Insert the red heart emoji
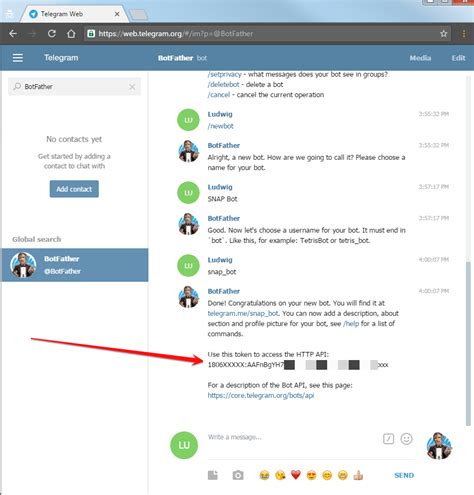Viewport: 474px width, 495px height. click(x=296, y=475)
